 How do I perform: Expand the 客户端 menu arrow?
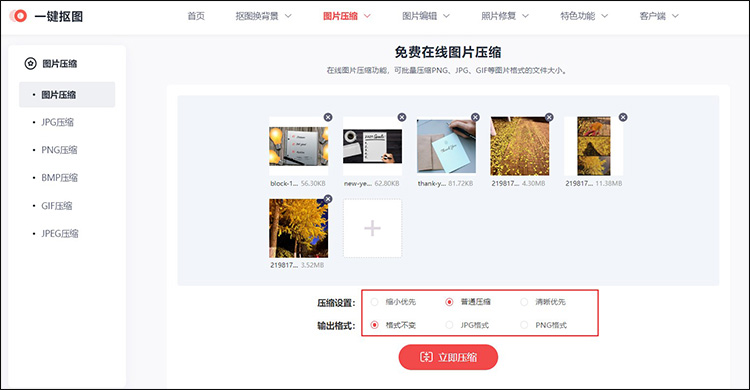[x=675, y=16]
